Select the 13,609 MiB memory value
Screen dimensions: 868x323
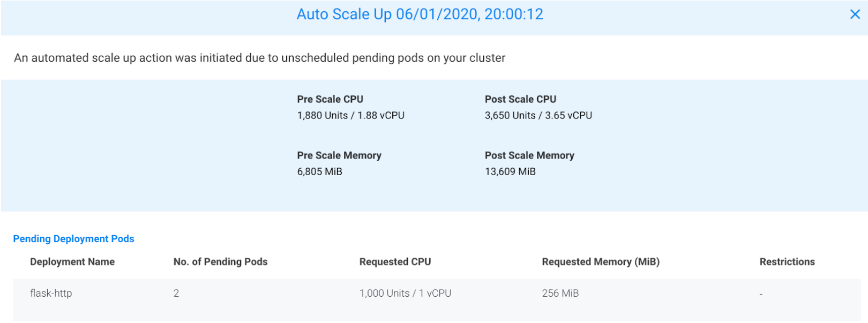510,171
